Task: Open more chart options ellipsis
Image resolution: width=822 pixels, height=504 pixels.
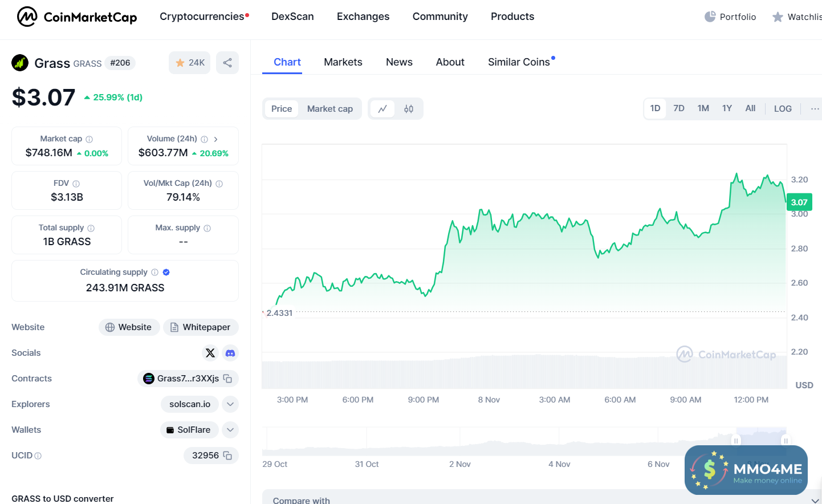Action: tap(815, 108)
